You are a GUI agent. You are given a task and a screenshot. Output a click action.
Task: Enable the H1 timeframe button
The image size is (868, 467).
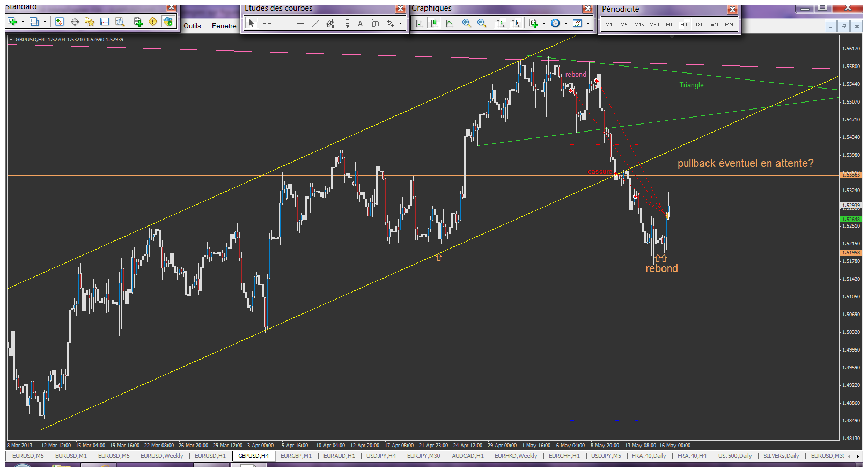click(x=669, y=24)
